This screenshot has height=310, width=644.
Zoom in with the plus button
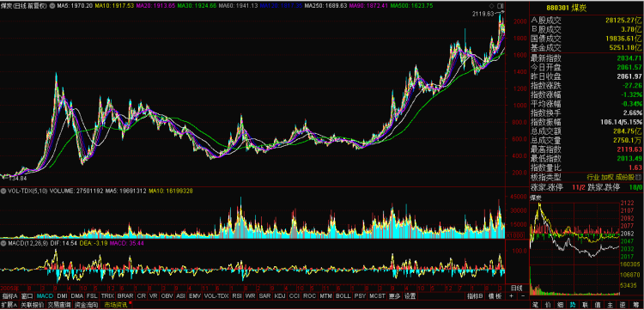click(x=512, y=296)
